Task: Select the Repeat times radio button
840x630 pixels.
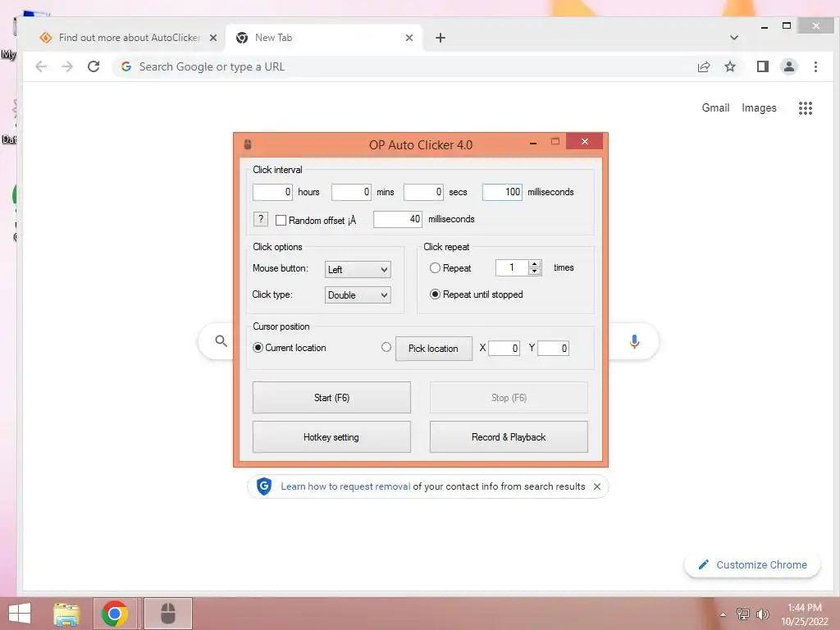Action: pos(435,268)
